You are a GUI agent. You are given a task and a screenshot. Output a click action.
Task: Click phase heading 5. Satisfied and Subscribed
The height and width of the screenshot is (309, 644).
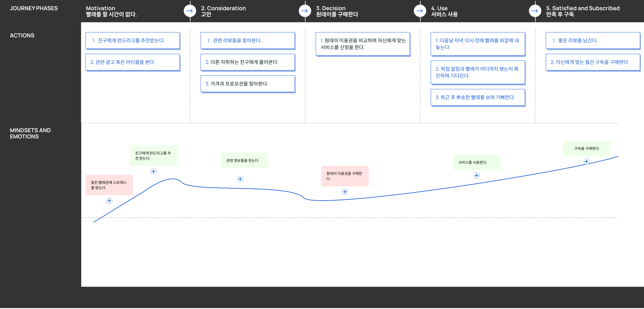[583, 11]
